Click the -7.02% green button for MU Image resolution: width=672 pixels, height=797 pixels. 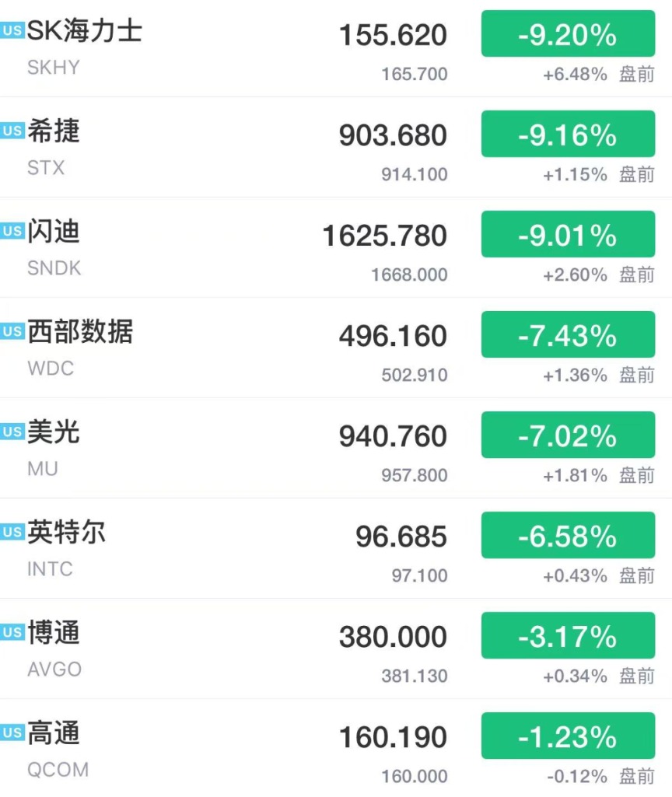click(x=568, y=435)
